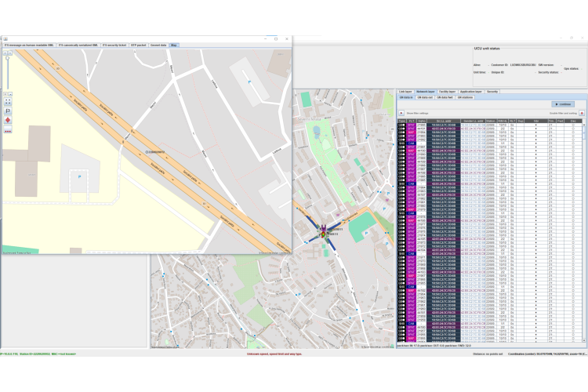
Task: Expand Show filter settings arrow
Action: pos(402,113)
